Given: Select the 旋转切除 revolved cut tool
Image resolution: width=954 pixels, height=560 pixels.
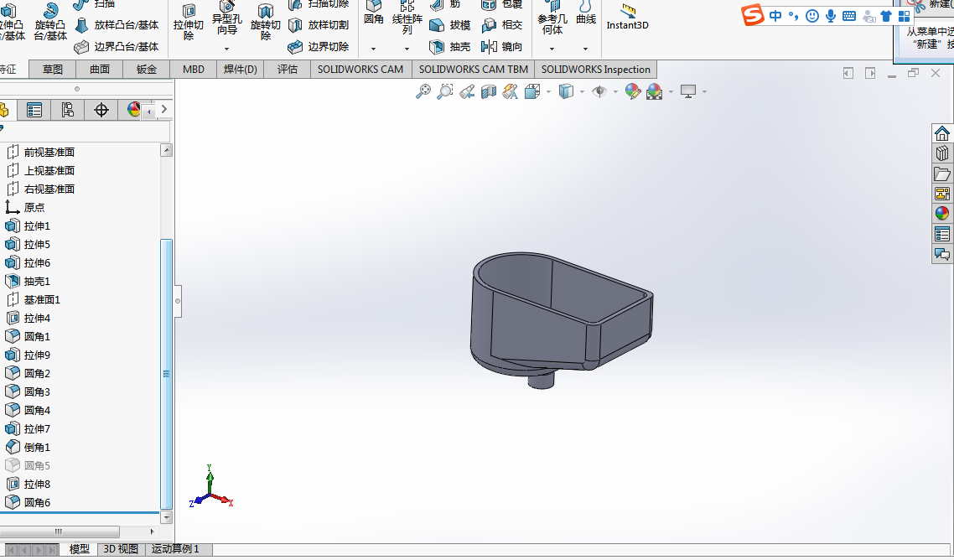Looking at the screenshot, I should pyautogui.click(x=265, y=21).
